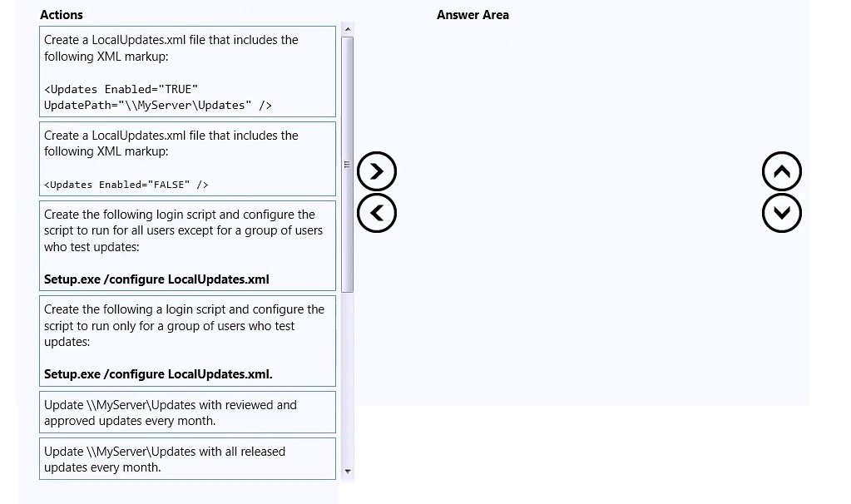Remove action from Answer Area with left arrow
Screen dimensions: 851x504
click(377, 213)
